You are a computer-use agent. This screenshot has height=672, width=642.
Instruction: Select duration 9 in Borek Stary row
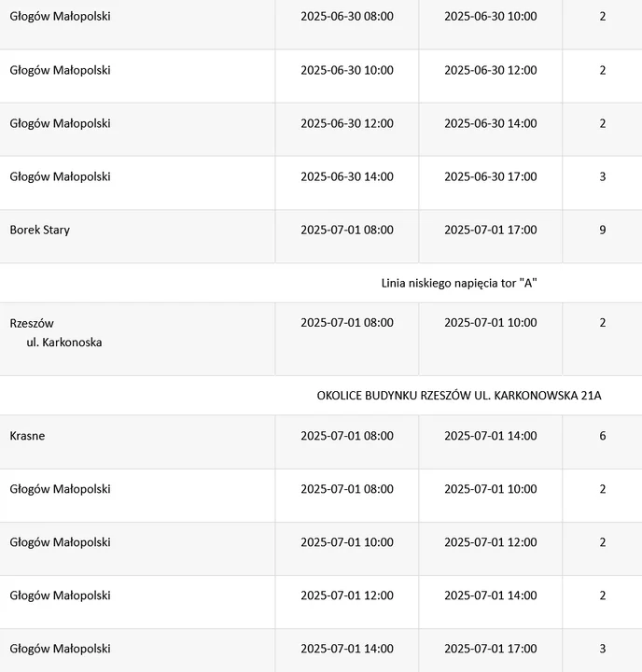603,231
